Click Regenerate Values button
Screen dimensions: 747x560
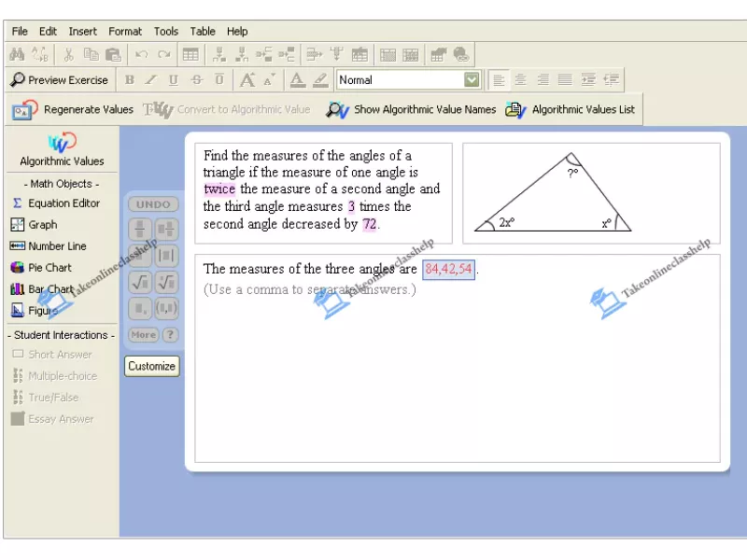click(73, 109)
